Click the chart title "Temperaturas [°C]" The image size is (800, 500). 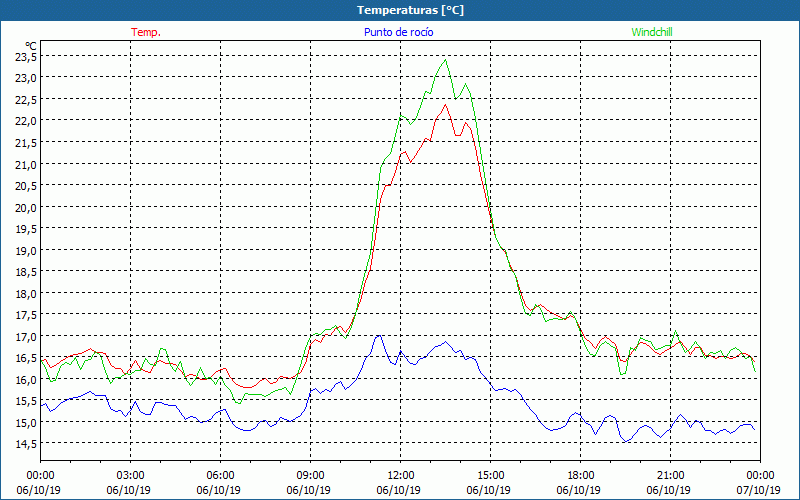point(410,10)
